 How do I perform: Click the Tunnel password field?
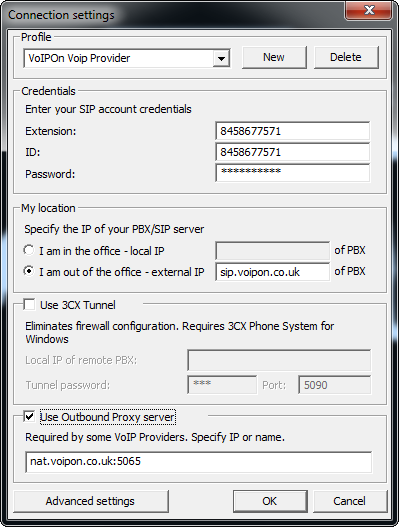click(x=222, y=385)
